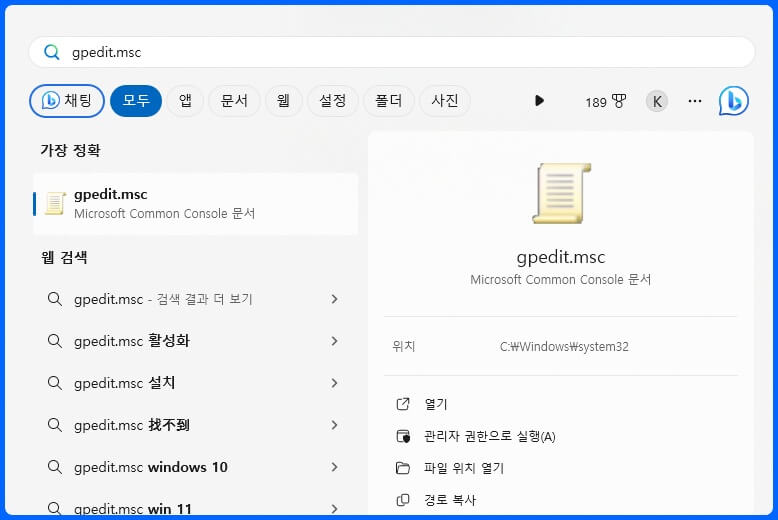Select the 사진 filter tab
The height and width of the screenshot is (520, 778).
coord(445,101)
